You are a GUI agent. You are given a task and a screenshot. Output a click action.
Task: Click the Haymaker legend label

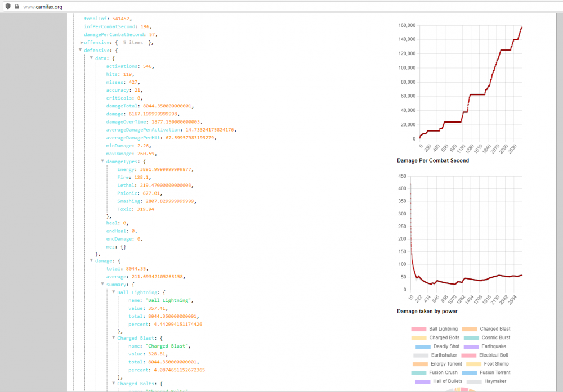coord(495,381)
